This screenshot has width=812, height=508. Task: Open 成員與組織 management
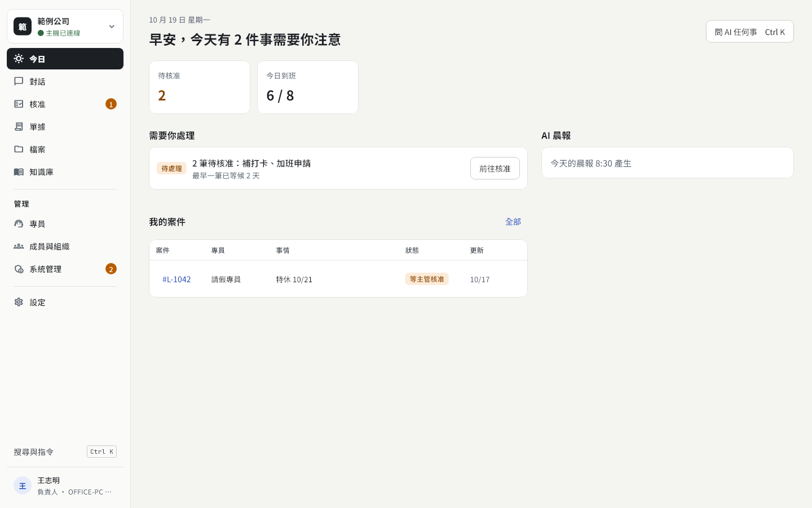pos(65,246)
